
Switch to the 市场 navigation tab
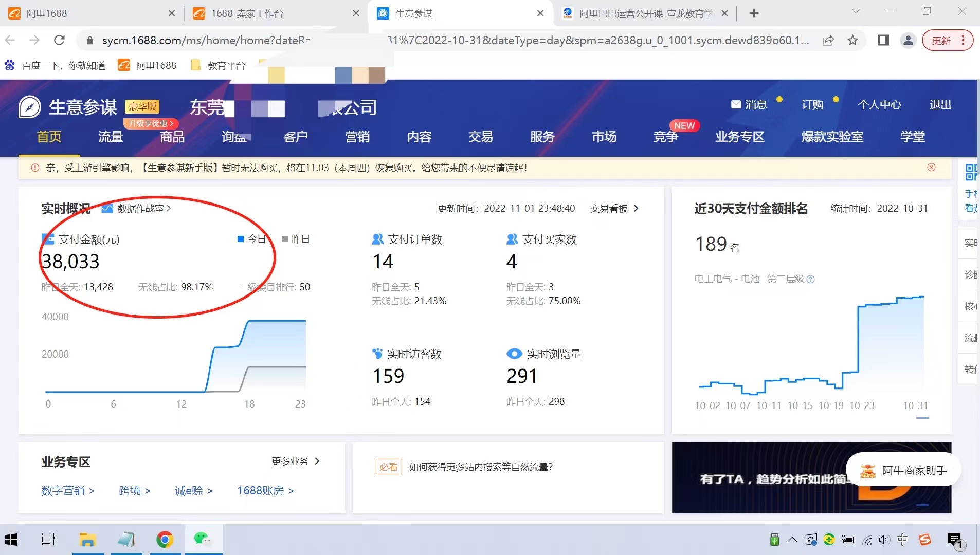604,137
